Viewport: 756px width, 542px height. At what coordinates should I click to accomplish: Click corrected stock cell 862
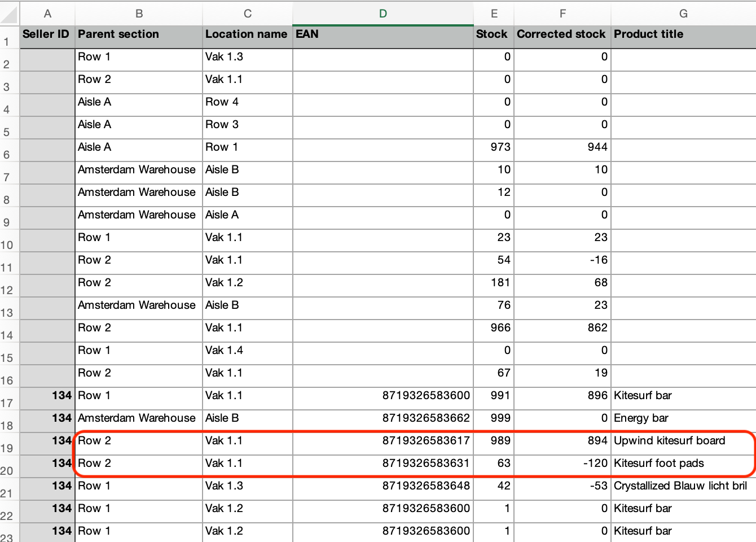(562, 331)
